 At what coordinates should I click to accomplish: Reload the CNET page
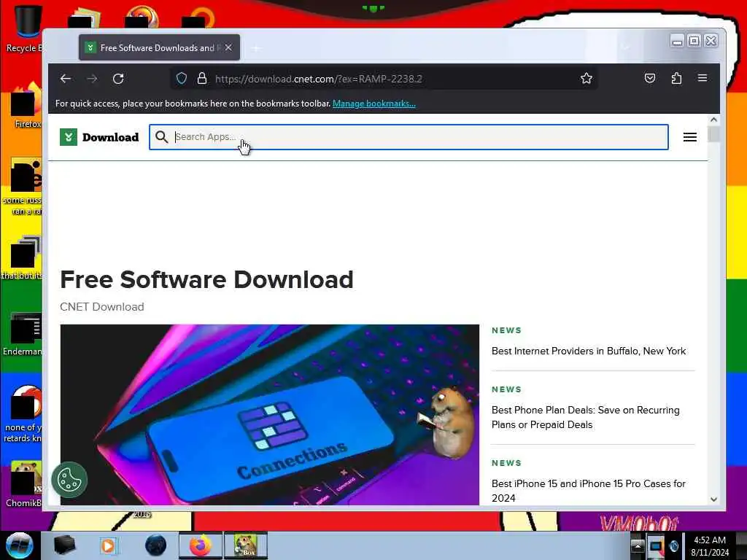(x=118, y=79)
